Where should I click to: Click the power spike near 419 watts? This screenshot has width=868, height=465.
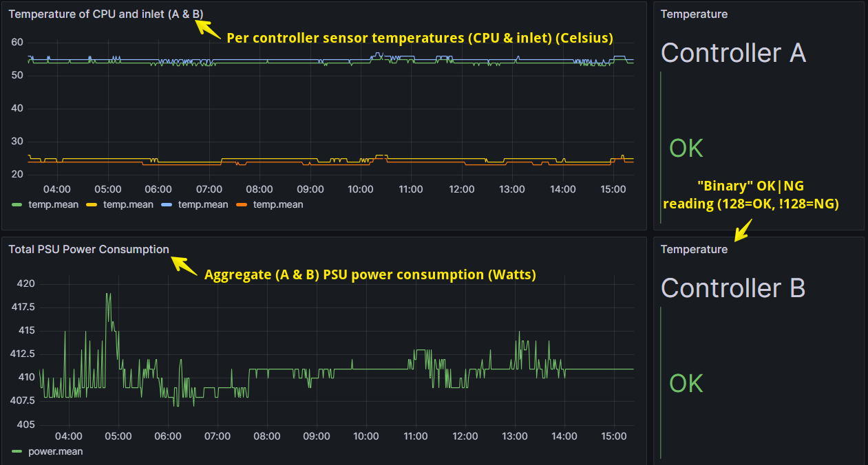tap(108, 294)
